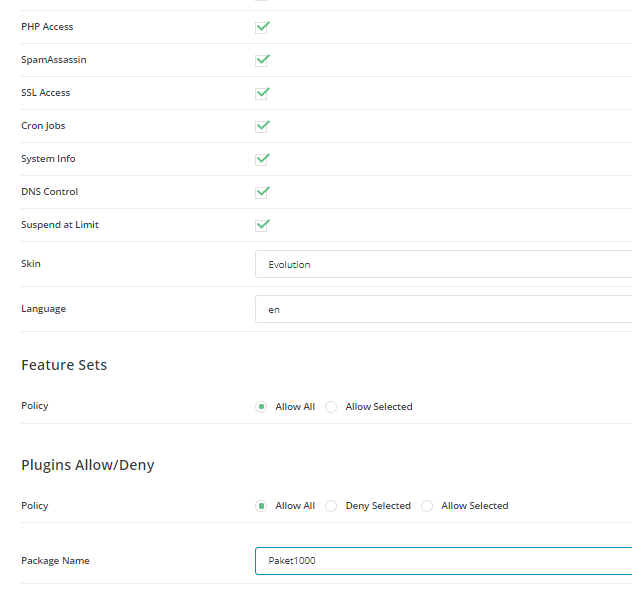632x597 pixels.
Task: Disable Suspend at Limit checkbox
Action: click(262, 226)
